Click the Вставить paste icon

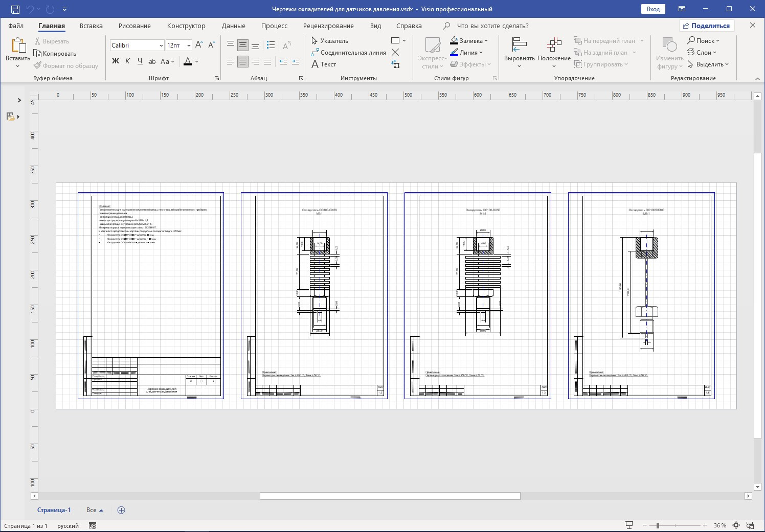tap(18, 47)
